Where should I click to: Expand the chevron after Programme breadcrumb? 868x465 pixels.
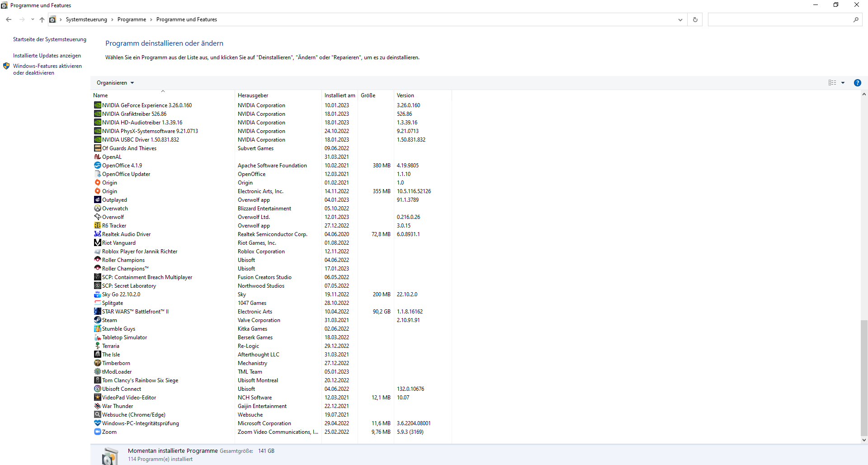click(x=151, y=19)
